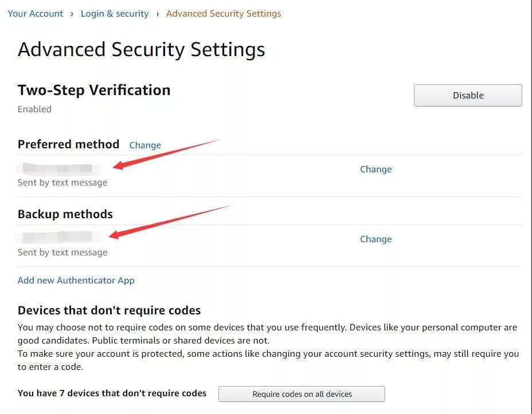Click the Enabled status text

pos(34,109)
